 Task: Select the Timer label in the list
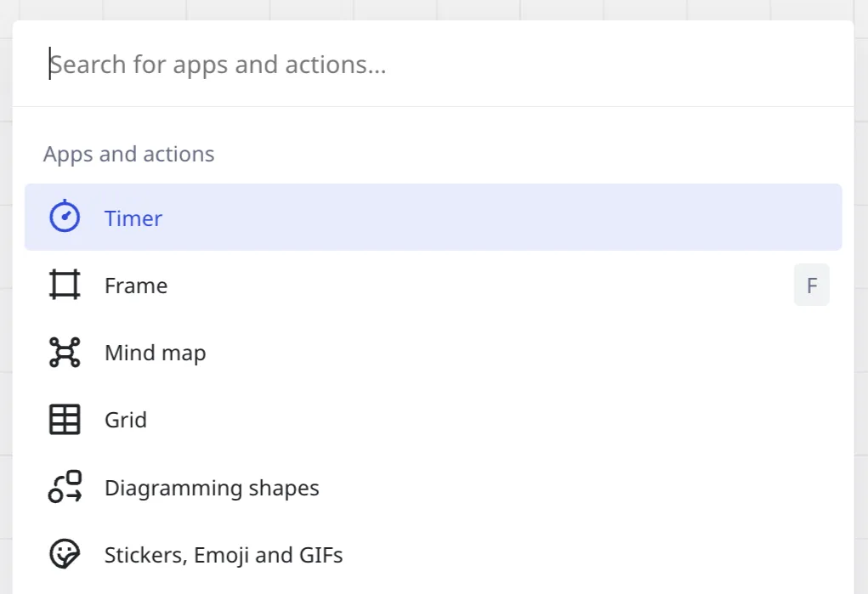[x=133, y=218]
